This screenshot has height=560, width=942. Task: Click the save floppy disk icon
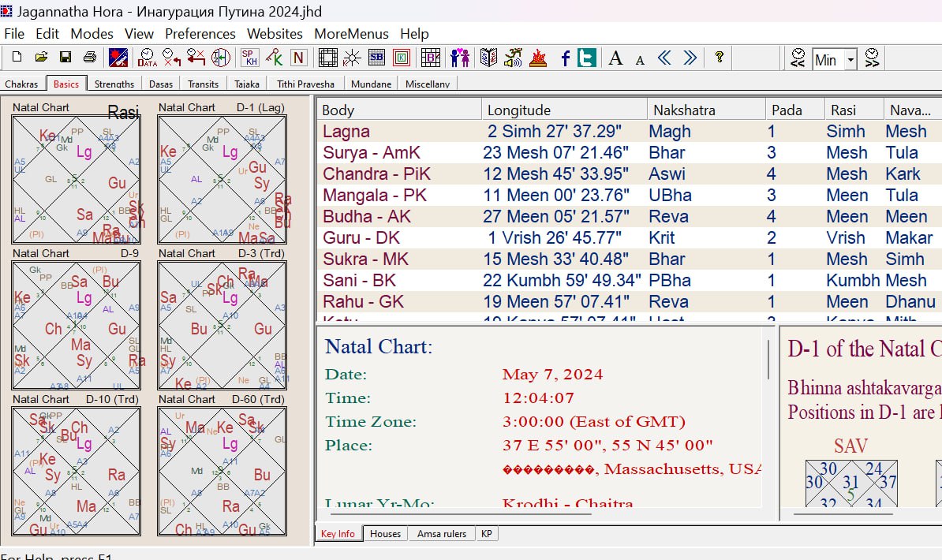pos(65,58)
